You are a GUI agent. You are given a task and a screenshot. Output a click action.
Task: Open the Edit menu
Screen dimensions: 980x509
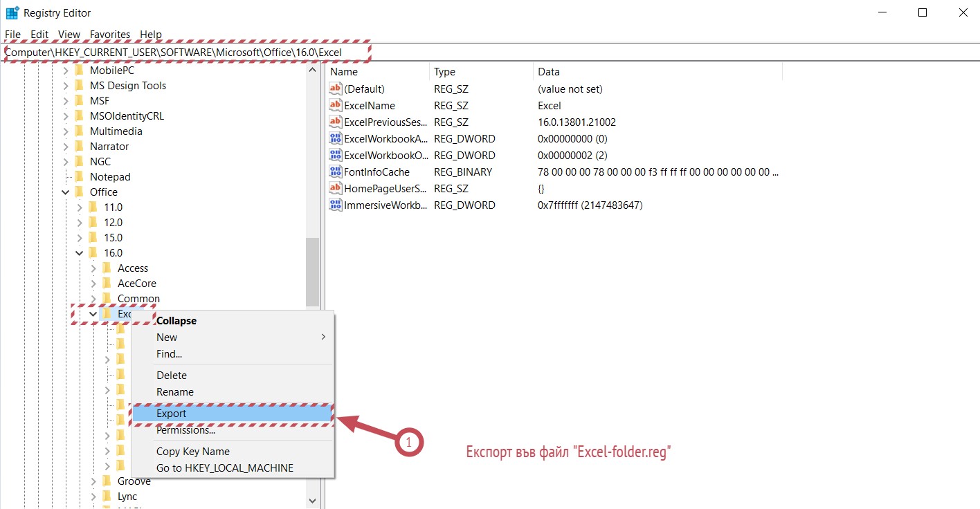(39, 34)
